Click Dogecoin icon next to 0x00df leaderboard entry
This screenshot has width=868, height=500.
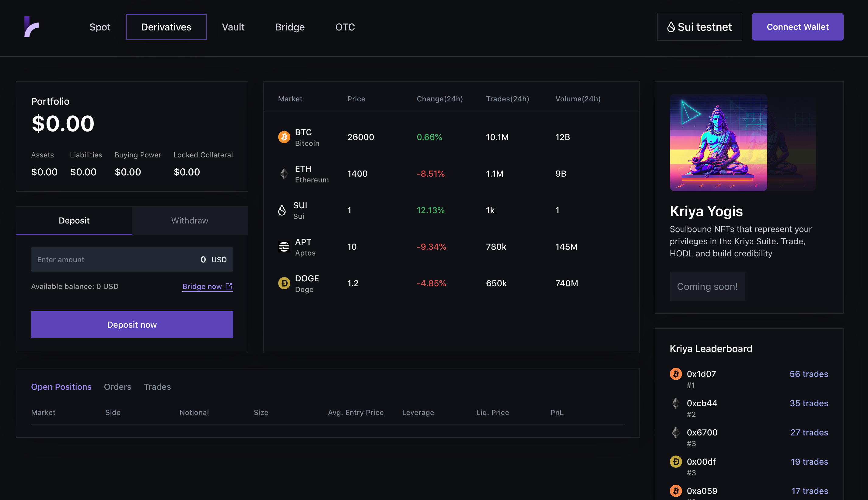point(676,462)
